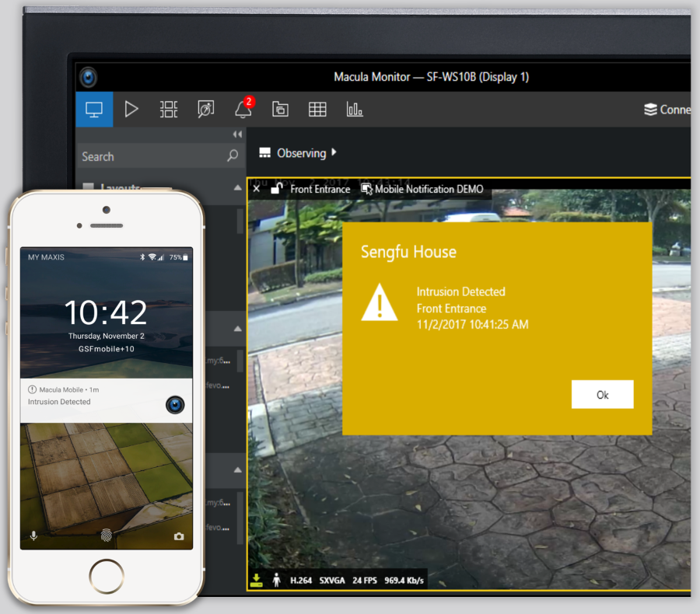Collapse the Layouts section

click(238, 188)
